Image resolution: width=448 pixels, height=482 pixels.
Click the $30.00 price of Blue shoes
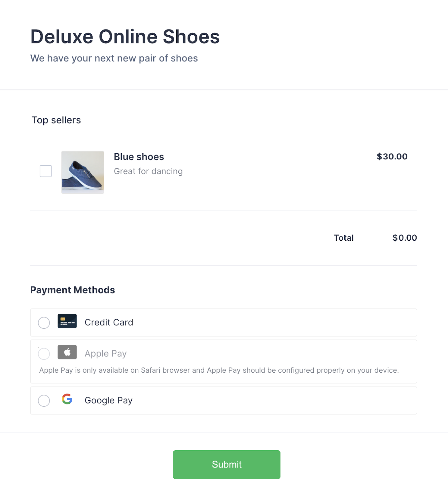click(x=392, y=157)
